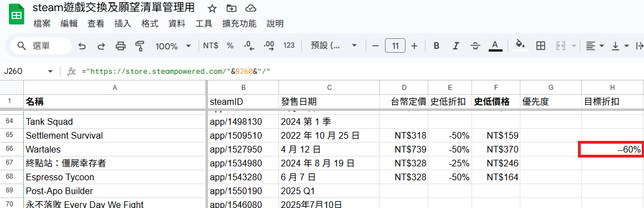Image resolution: width=644 pixels, height=208 pixels.
Task: Open the Google Sheets home icon
Action: click(x=16, y=15)
